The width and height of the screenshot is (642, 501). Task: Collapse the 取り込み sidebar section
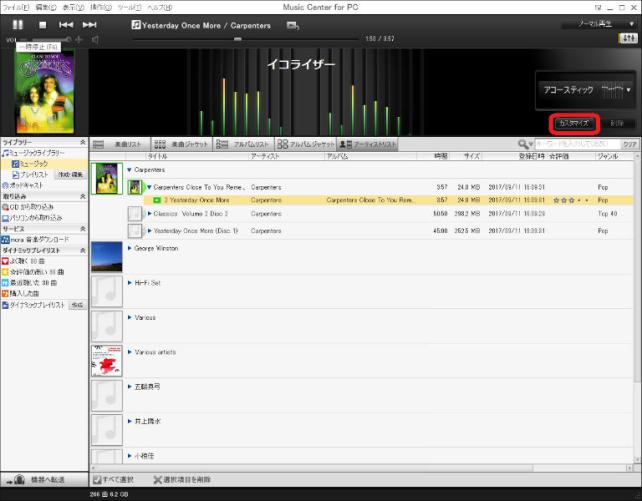(83, 196)
